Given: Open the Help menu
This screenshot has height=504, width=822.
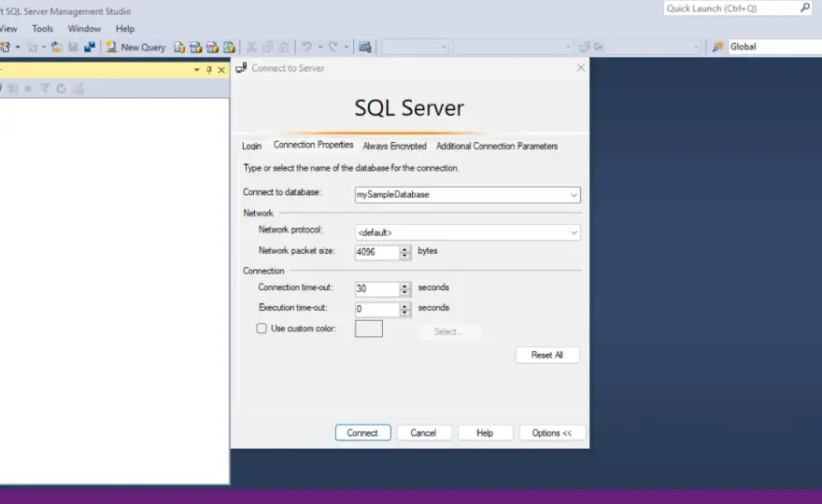Looking at the screenshot, I should 125,29.
